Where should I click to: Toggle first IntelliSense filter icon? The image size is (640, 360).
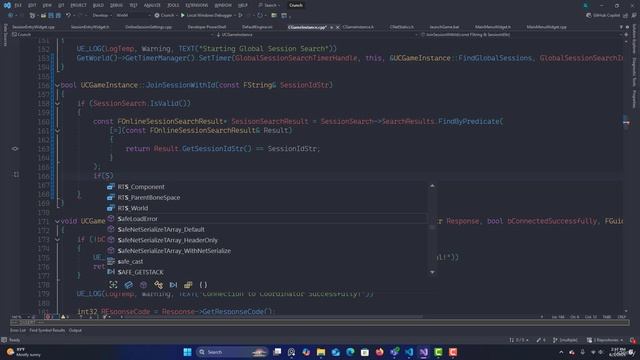(113, 284)
